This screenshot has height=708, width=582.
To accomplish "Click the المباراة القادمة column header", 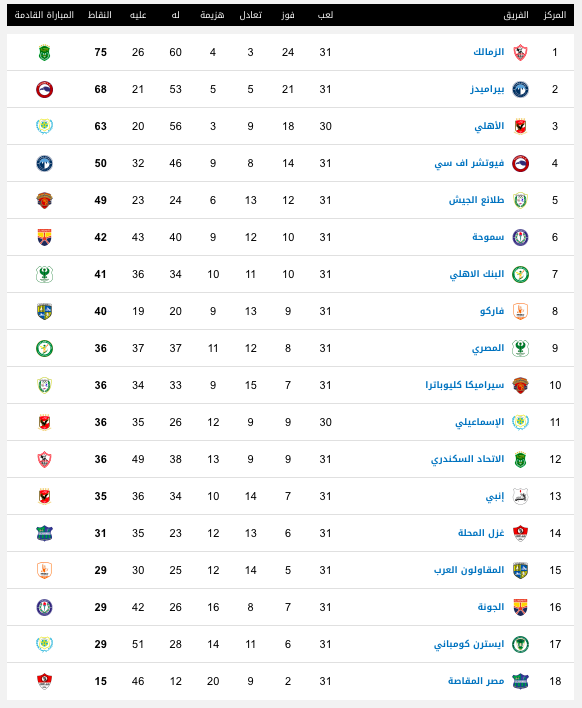I will [x=44, y=15].
